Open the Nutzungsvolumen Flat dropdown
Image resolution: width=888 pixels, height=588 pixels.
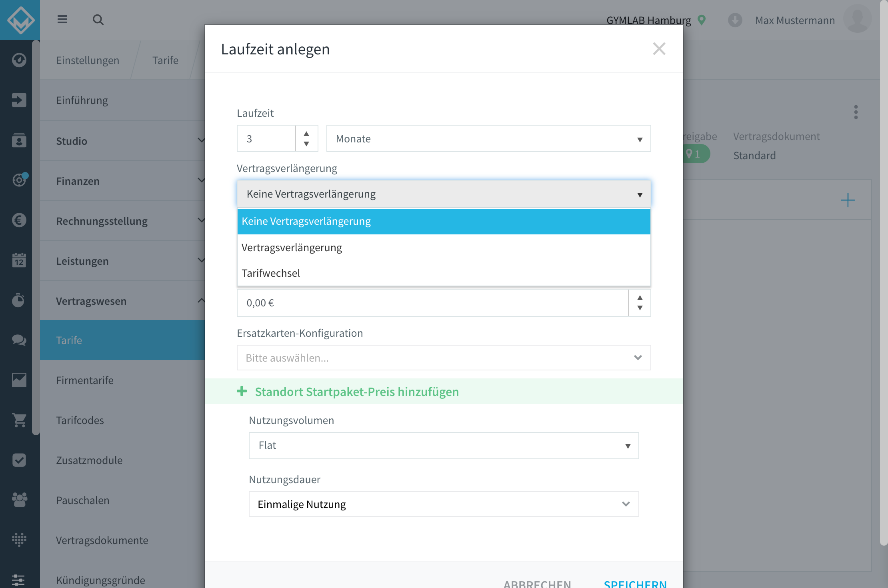tap(444, 445)
